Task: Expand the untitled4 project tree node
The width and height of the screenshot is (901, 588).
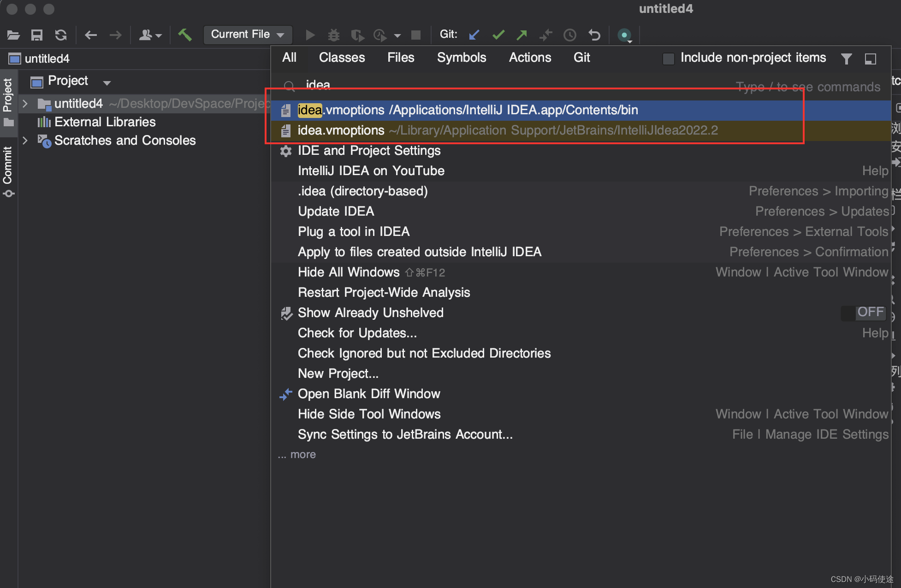Action: (25, 104)
